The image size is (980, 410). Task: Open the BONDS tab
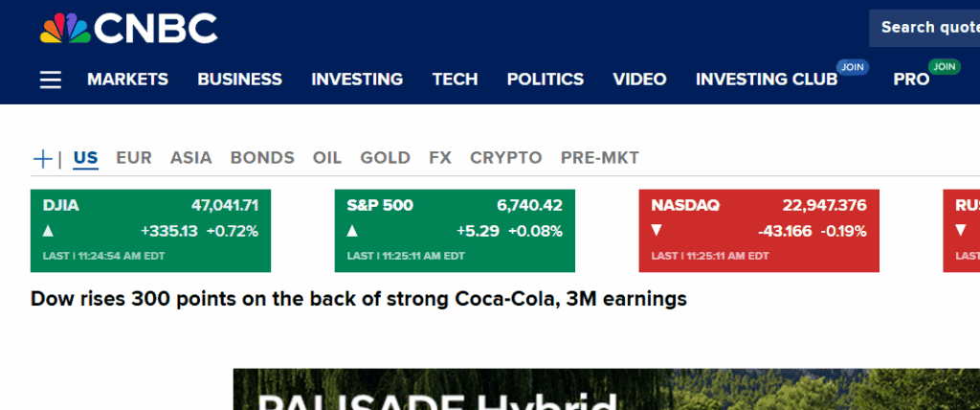click(262, 158)
